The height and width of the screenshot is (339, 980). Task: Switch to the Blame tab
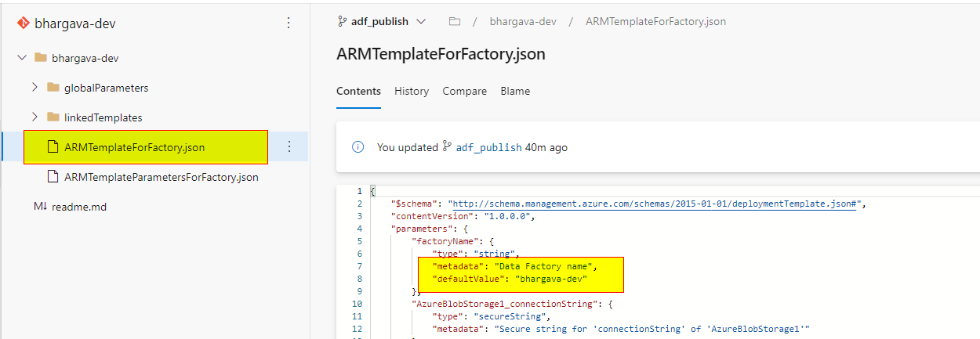[x=515, y=91]
